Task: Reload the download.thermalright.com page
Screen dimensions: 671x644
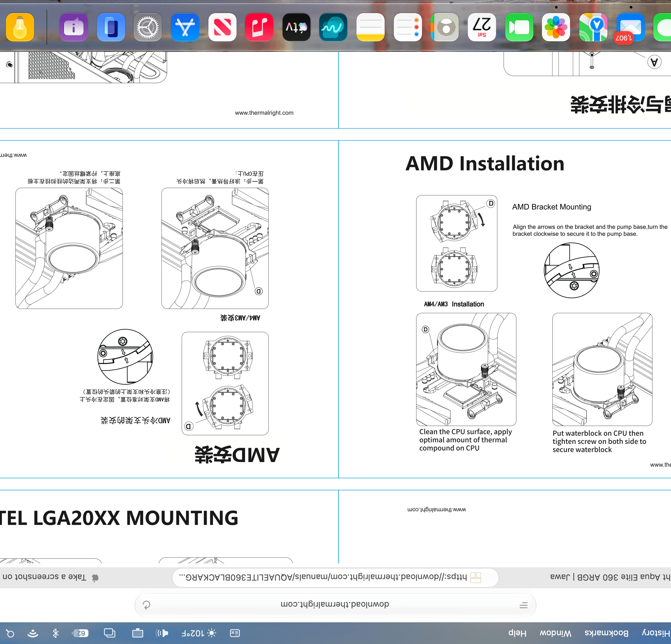Action: click(146, 605)
